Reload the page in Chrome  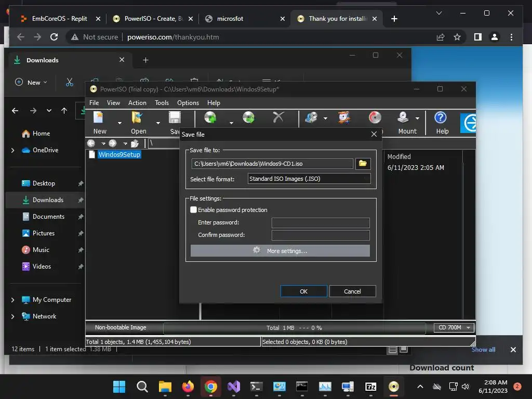[54, 37]
